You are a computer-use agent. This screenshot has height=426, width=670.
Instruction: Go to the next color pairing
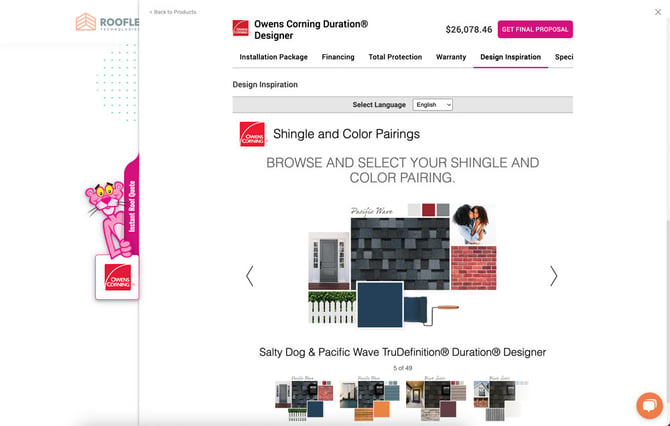[x=553, y=276]
